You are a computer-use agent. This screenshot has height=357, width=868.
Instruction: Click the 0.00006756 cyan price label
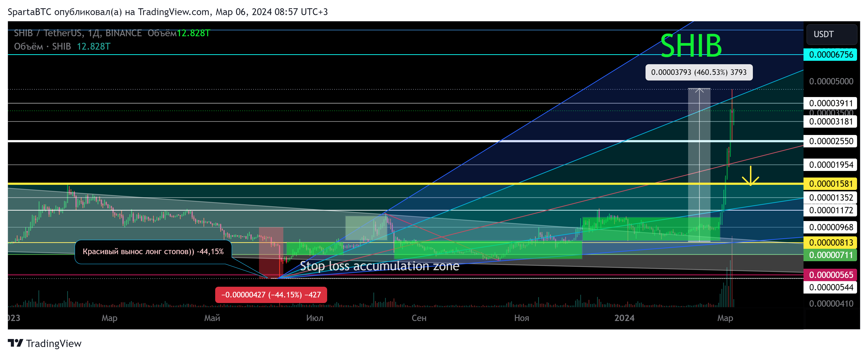830,54
